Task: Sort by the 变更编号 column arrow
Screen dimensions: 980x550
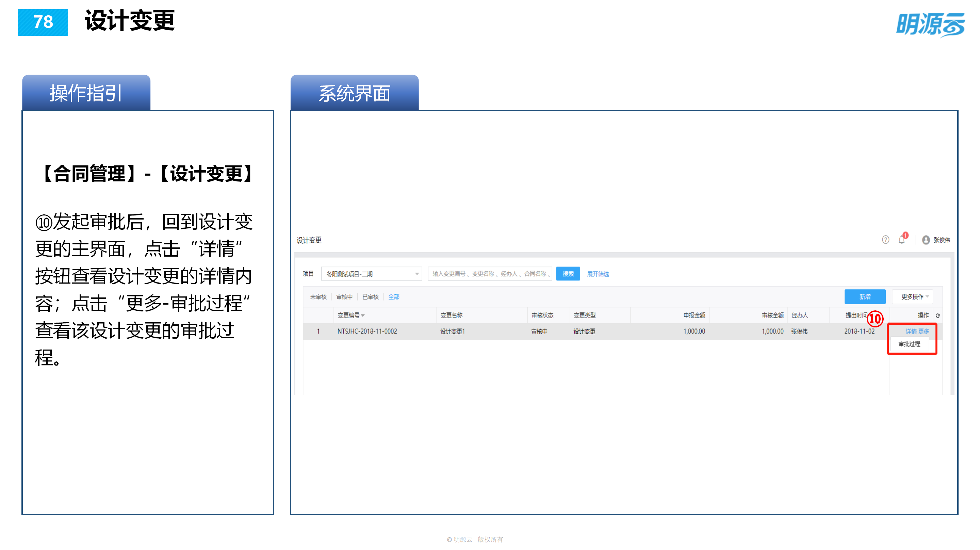Action: click(x=364, y=315)
